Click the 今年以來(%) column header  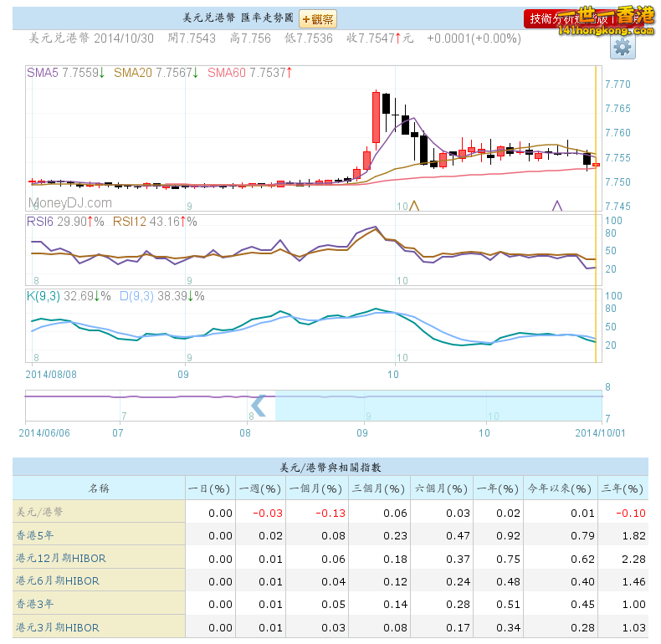(x=560, y=488)
